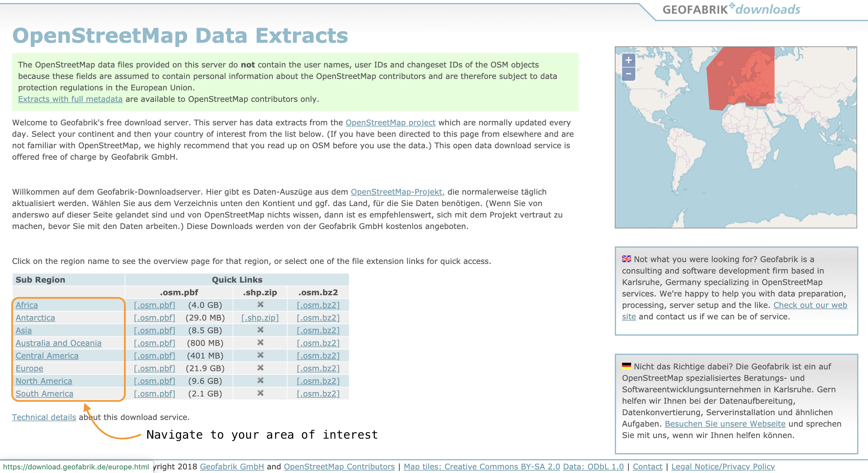Click the '(21.9 GB)' size text for Europe
868x473 pixels.
coord(205,368)
